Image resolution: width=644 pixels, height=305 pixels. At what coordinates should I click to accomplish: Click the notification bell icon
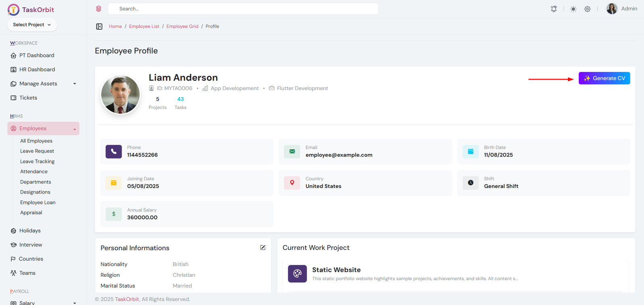pos(554,9)
